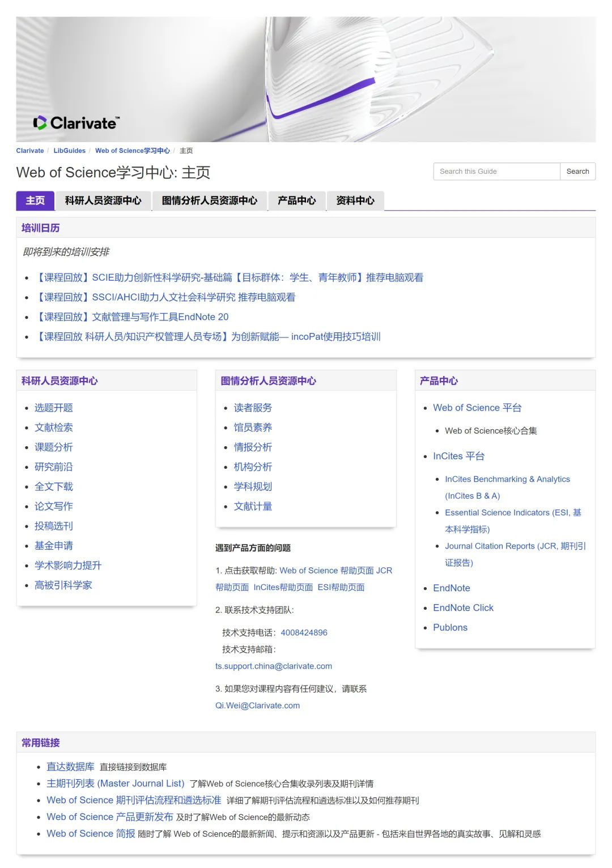This screenshot has height=868, width=612.
Task: Click the 培训日历 section heading
Action: pos(41,228)
